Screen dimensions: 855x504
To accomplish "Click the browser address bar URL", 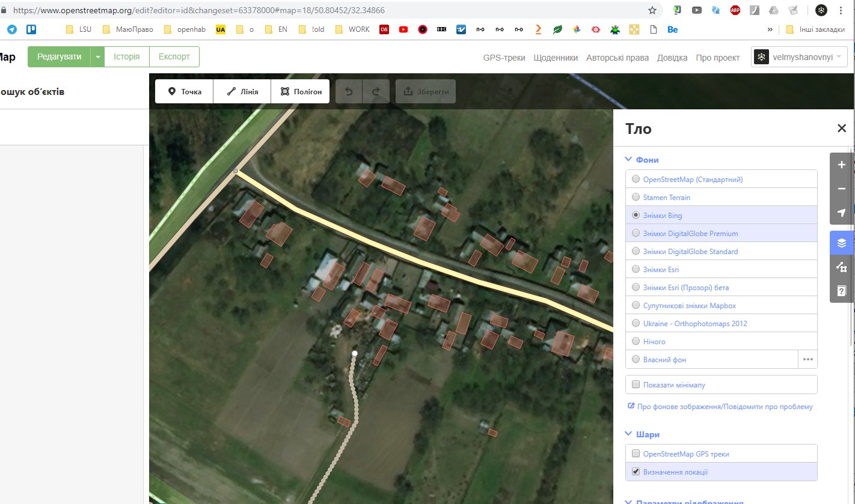I will [x=198, y=10].
